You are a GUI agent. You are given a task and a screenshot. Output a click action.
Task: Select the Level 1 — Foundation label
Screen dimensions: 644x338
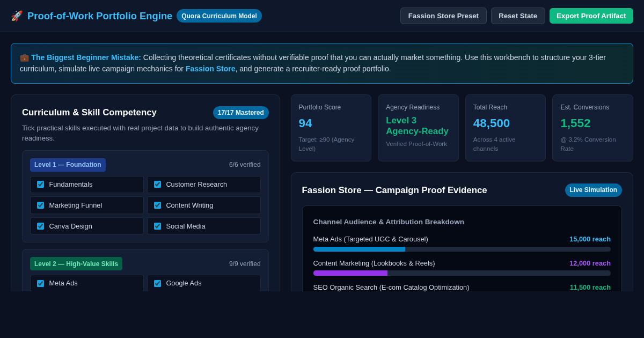[x=68, y=165]
